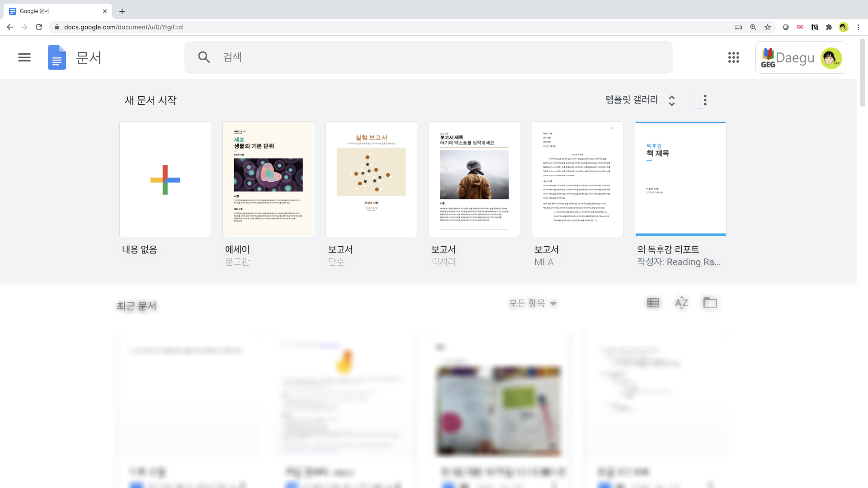This screenshot has height=488, width=868.
Task: Click the magnifier search icon
Action: [x=204, y=57]
